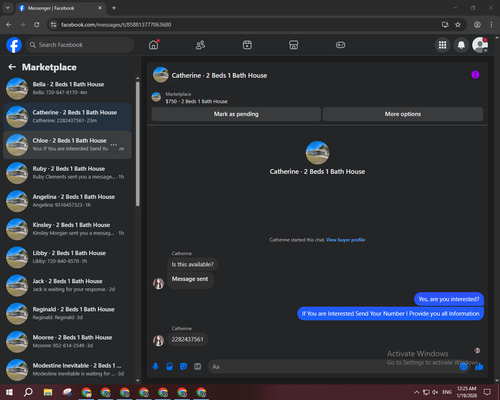This screenshot has width=500, height=400.
Task: Open Reginald 2 Beds 1 Bath chat
Action: coord(67,314)
